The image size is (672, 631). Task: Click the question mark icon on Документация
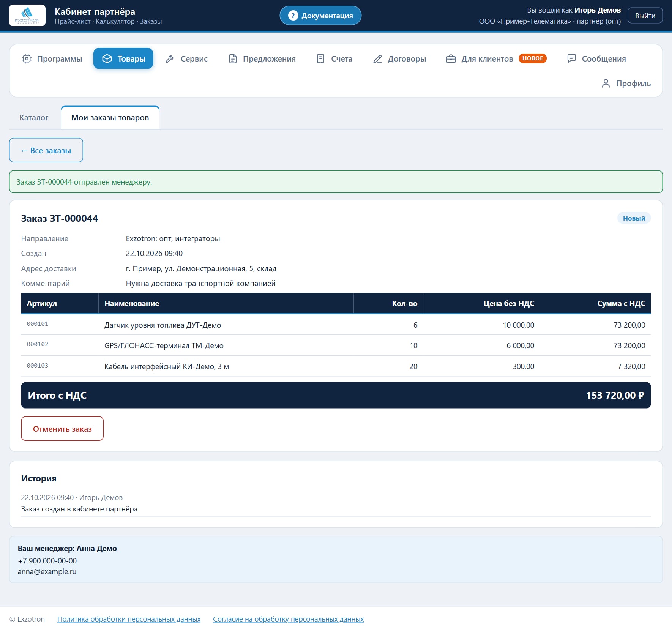click(293, 16)
